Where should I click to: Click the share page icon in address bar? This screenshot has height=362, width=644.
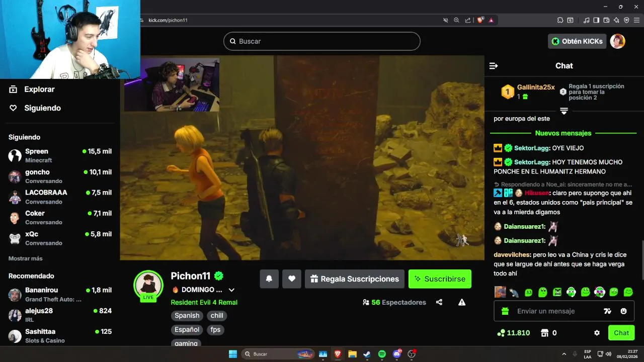pyautogui.click(x=468, y=20)
